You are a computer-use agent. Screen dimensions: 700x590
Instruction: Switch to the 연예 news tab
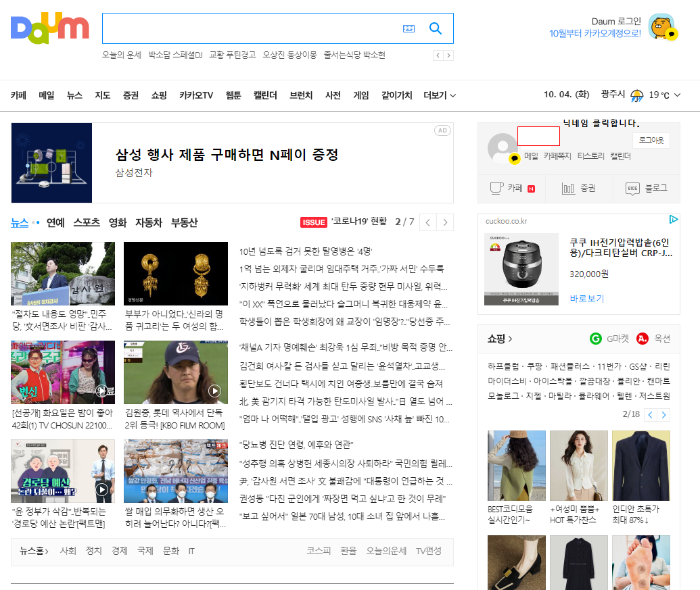click(x=55, y=222)
